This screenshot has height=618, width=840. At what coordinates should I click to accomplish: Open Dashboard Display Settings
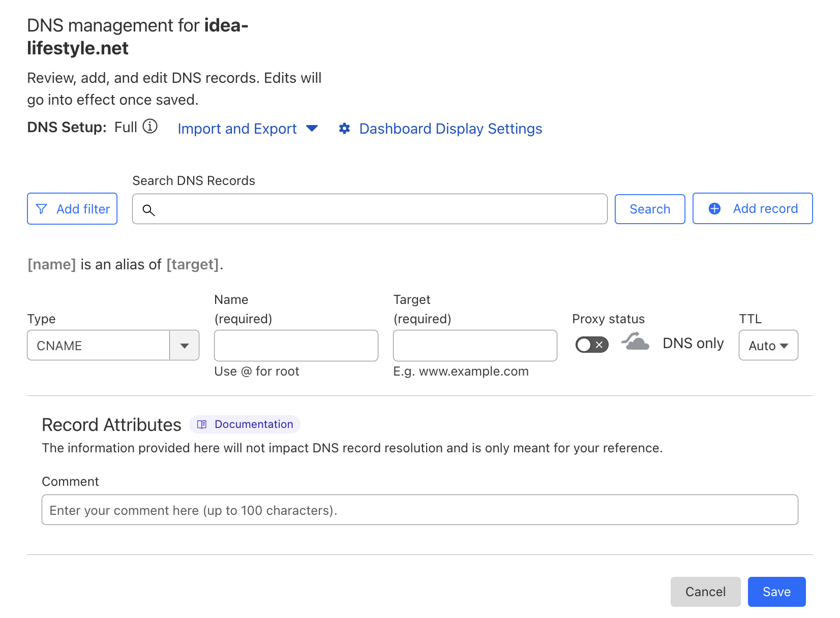point(450,129)
